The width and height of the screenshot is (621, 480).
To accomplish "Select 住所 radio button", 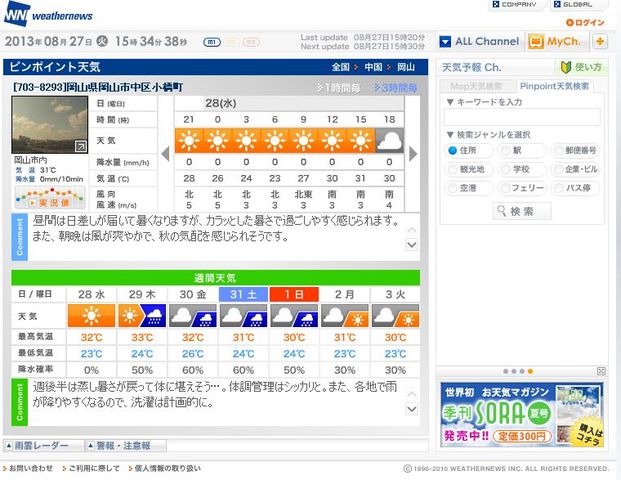I will (452, 150).
